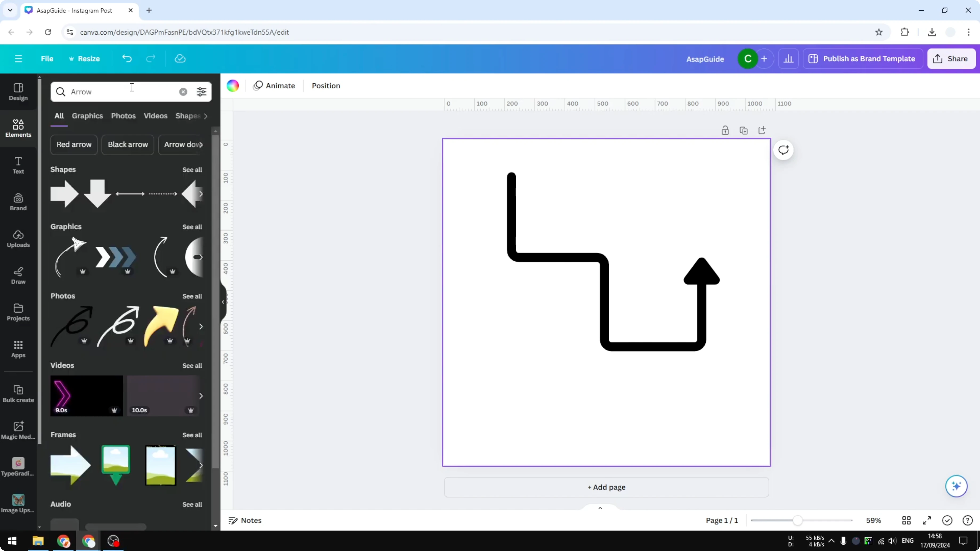Undo the last action
This screenshot has height=551, width=980.
(x=127, y=59)
